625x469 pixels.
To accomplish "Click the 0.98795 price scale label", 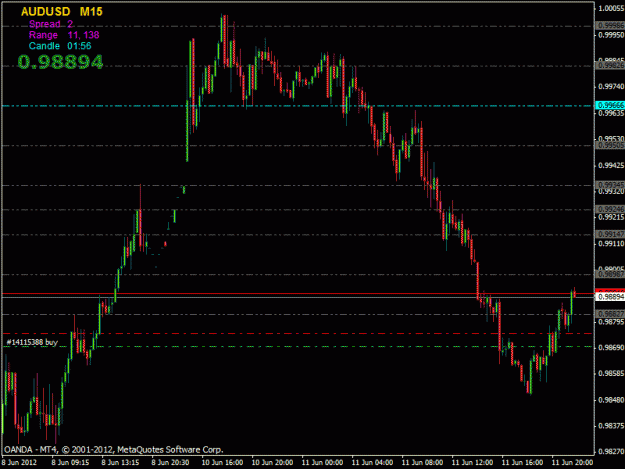I will coord(611,322).
